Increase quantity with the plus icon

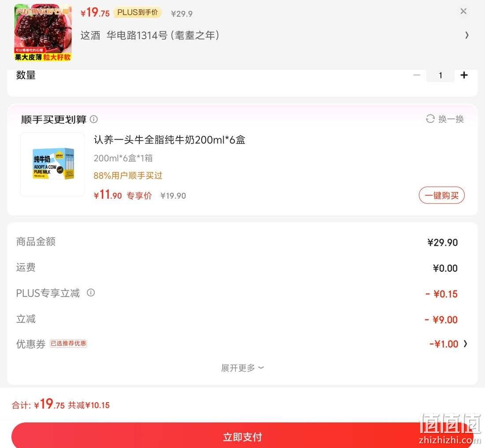[464, 75]
